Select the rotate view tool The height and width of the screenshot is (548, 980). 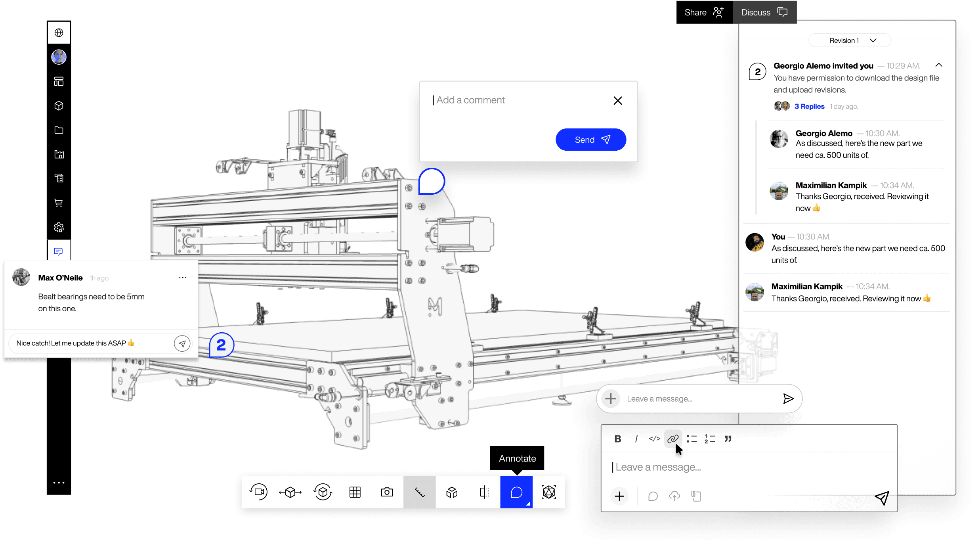pyautogui.click(x=323, y=492)
